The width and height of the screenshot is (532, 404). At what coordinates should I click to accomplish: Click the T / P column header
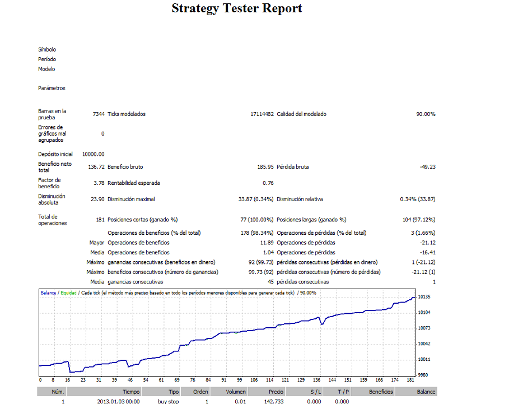click(343, 392)
